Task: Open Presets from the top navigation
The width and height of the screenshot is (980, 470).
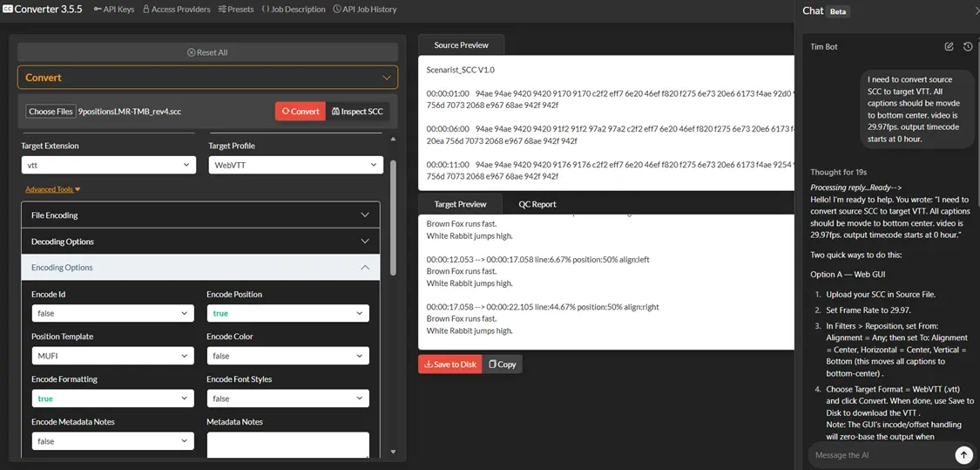Action: click(235, 10)
